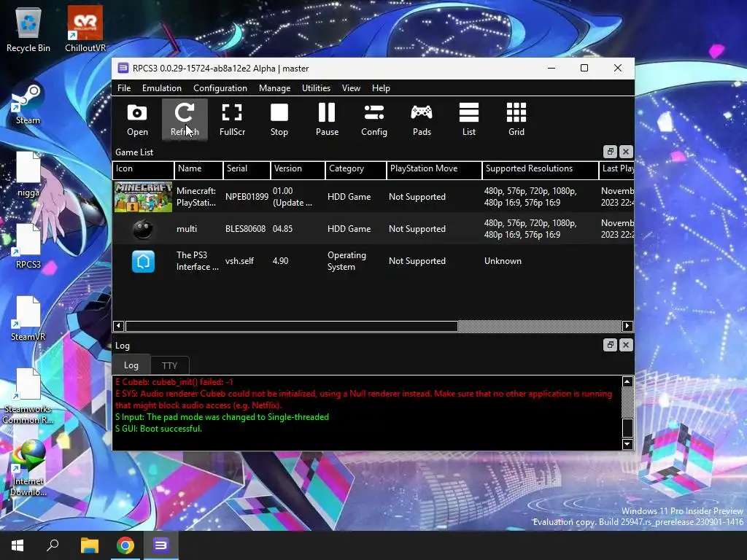This screenshot has height=560, width=747.
Task: Close the Log panel
Action: (626, 345)
